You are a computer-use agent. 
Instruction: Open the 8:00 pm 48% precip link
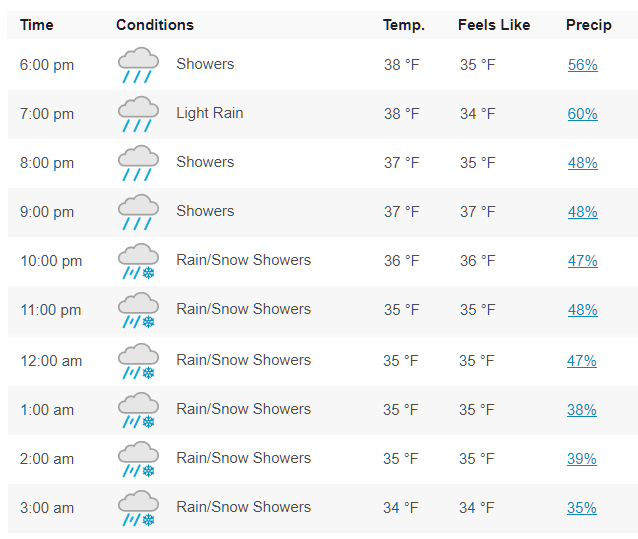(583, 163)
